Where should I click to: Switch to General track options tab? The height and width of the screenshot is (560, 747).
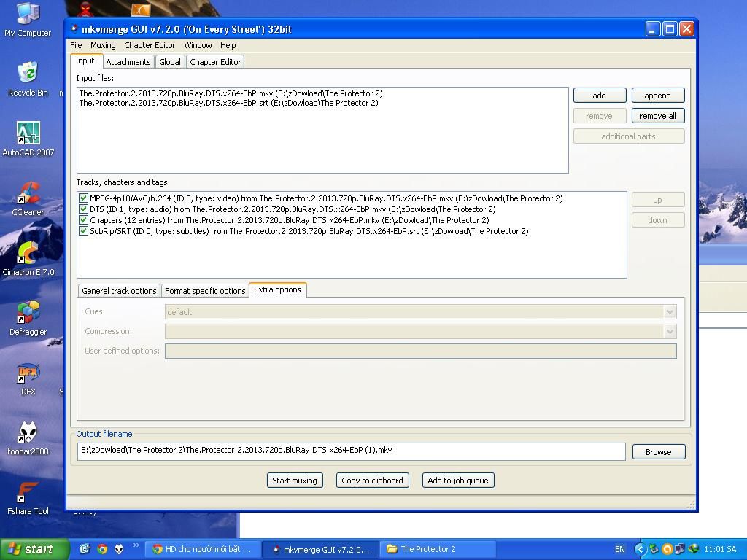(x=119, y=291)
